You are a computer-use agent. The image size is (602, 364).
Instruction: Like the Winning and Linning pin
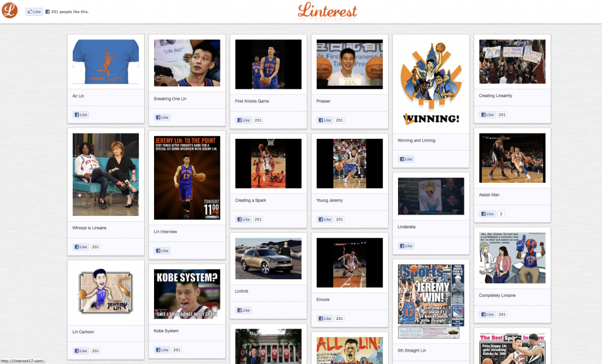[x=406, y=159]
